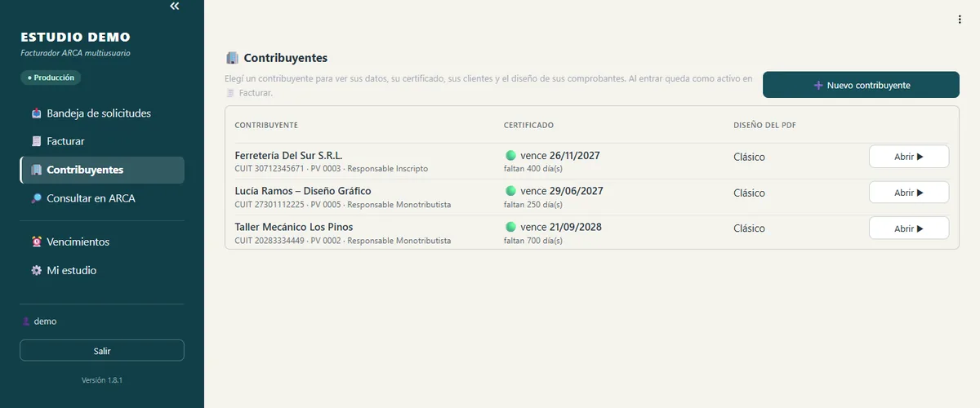This screenshot has height=408, width=980.
Task: Click the plus icon in Nuevo contribuyente
Action: coord(818,85)
